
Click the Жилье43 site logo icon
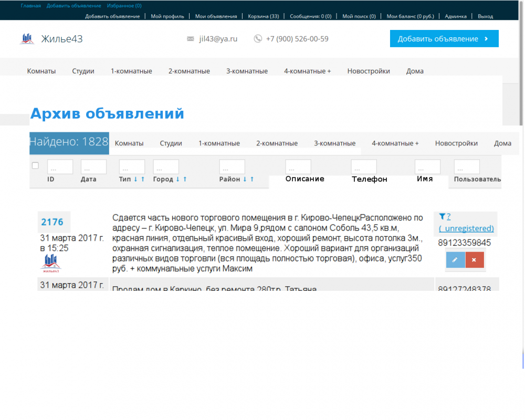pos(27,39)
